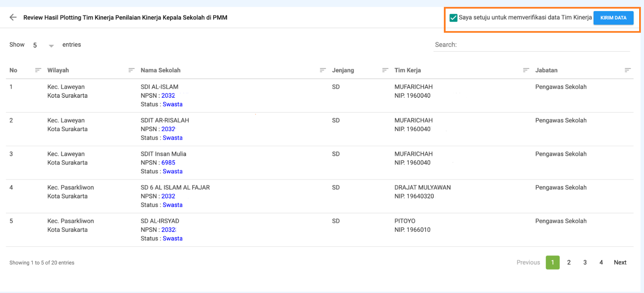This screenshot has width=644, height=293.
Task: Click Kec. Pasarkliwon in row 4
Action: pyautogui.click(x=70, y=188)
